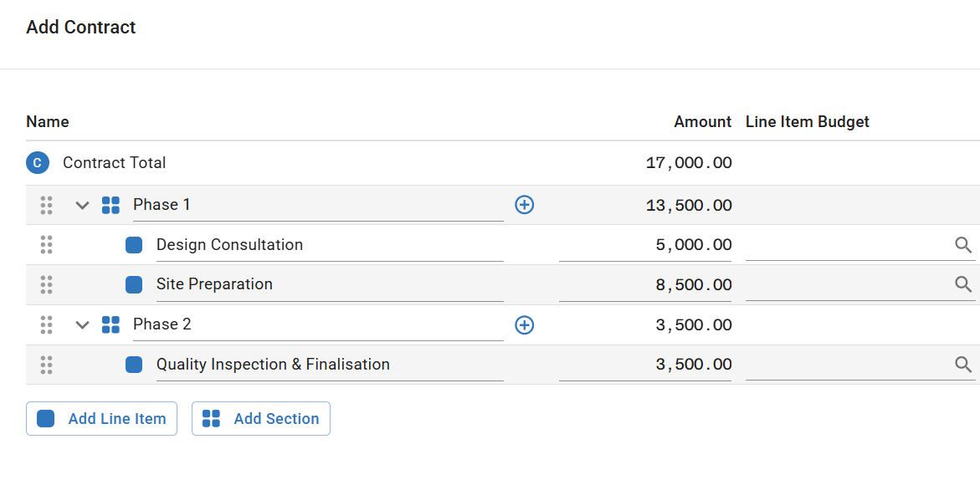
Task: Click the drag handle on Phase 2 row
Action: [x=47, y=324]
